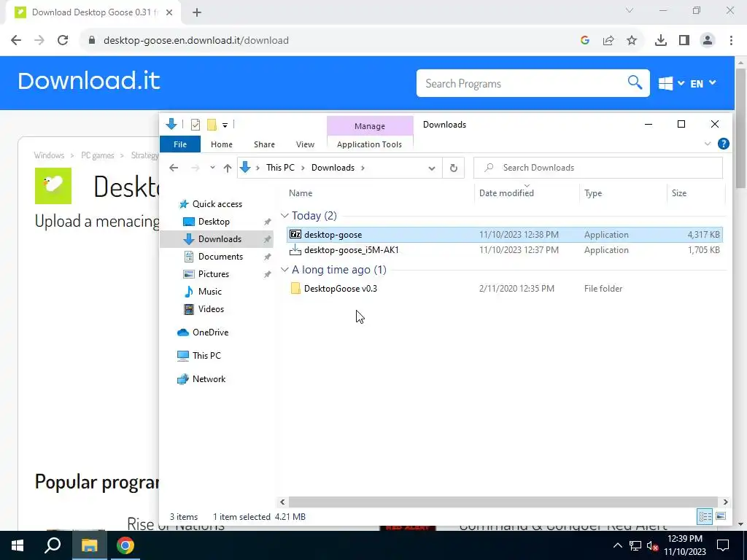Open Chrome downloads tray icon
The height and width of the screenshot is (560, 747).
661,40
